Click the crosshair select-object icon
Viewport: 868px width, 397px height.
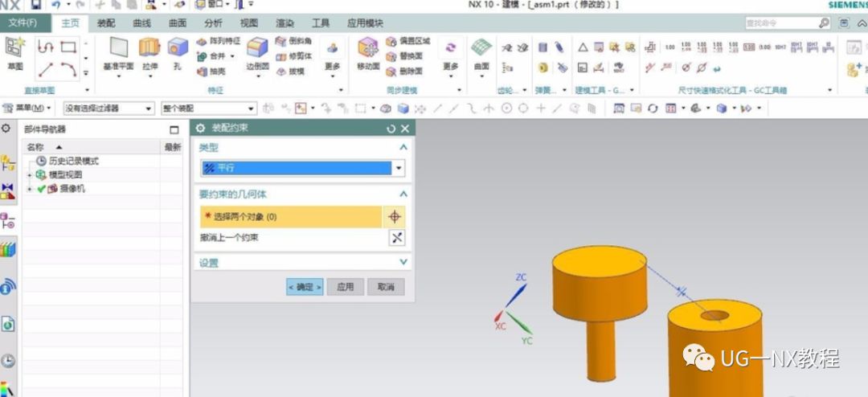pyautogui.click(x=394, y=217)
